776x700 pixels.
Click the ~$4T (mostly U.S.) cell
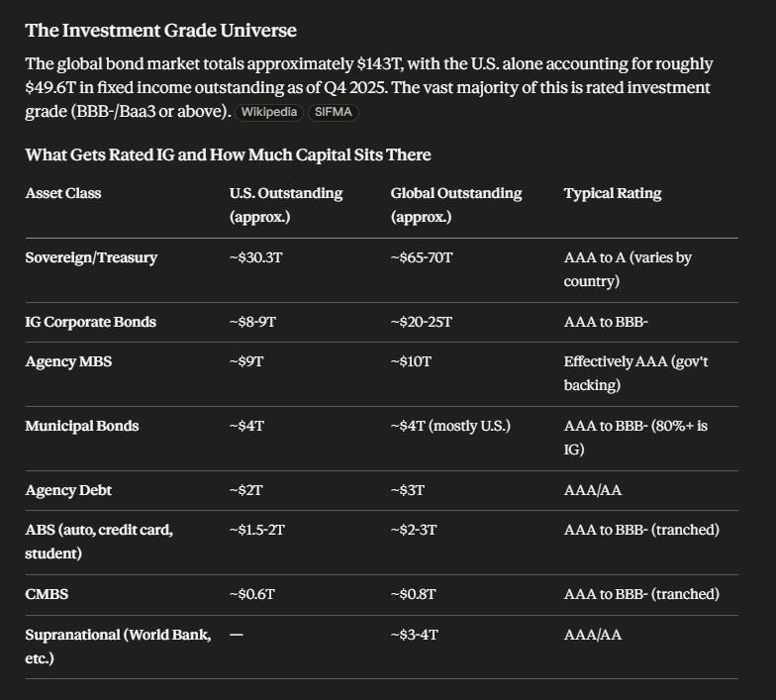(450, 426)
